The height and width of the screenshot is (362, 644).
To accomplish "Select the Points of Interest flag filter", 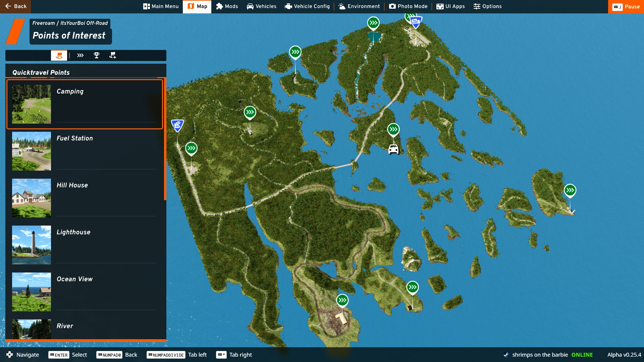I will click(59, 55).
